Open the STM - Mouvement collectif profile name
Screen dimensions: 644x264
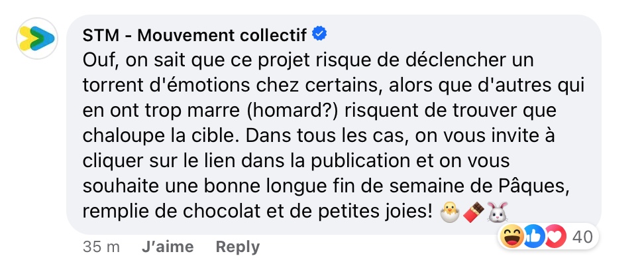194,35
